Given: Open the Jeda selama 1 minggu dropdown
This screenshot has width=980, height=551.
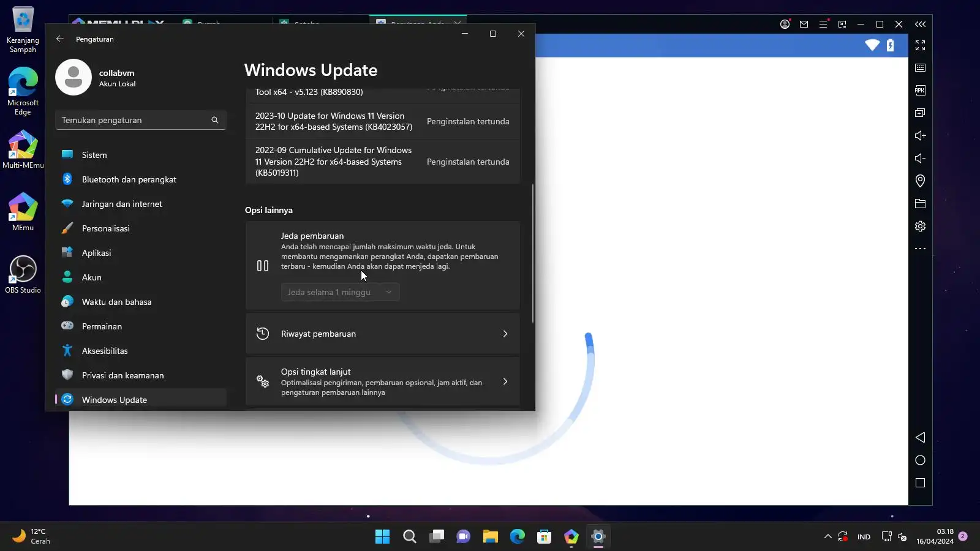Looking at the screenshot, I should click(340, 292).
